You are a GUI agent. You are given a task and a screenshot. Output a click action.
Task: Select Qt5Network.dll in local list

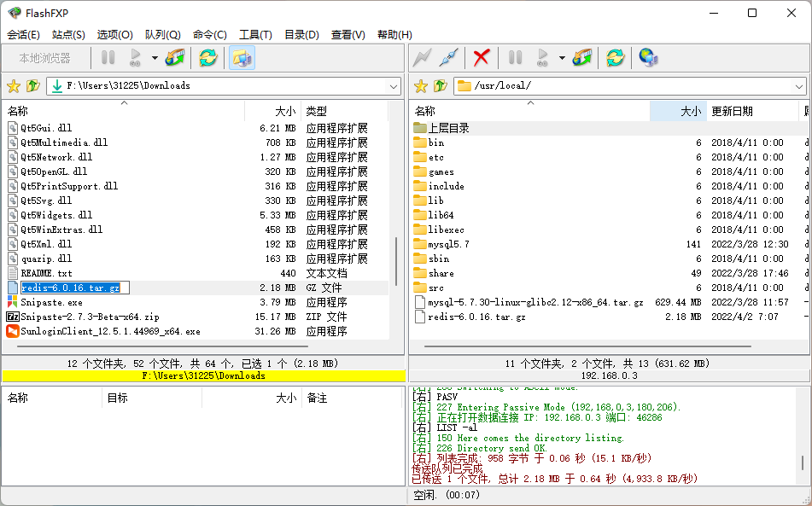(x=57, y=157)
